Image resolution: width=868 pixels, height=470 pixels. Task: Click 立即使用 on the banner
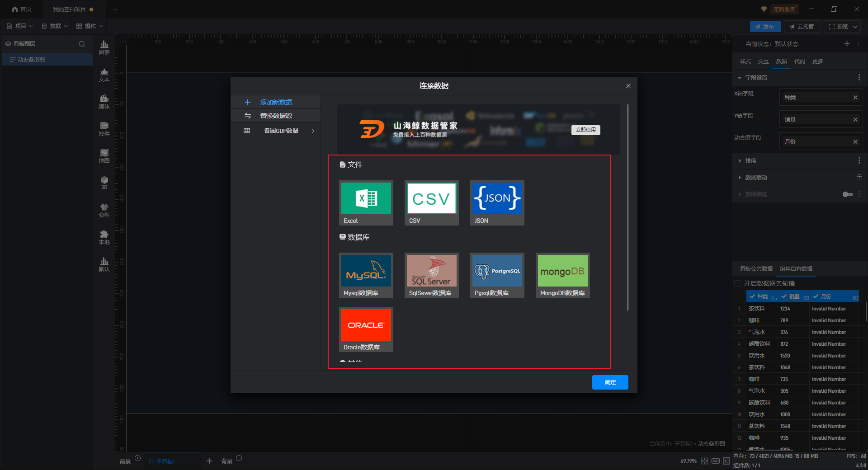(586, 130)
